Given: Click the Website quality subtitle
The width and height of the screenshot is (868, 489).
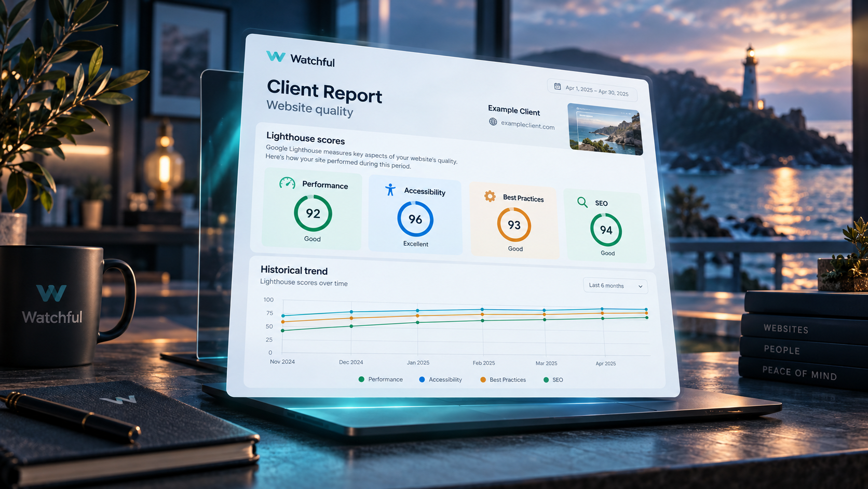Looking at the screenshot, I should (x=310, y=109).
